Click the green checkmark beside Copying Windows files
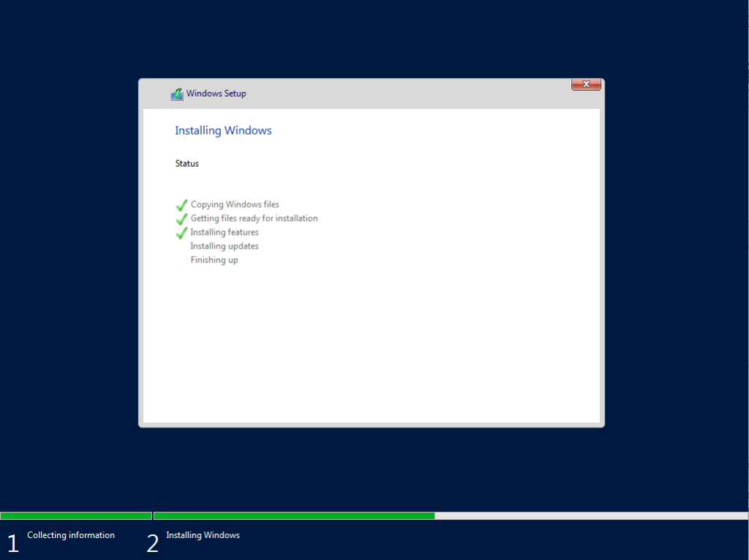This screenshot has height=560, width=749. click(181, 205)
